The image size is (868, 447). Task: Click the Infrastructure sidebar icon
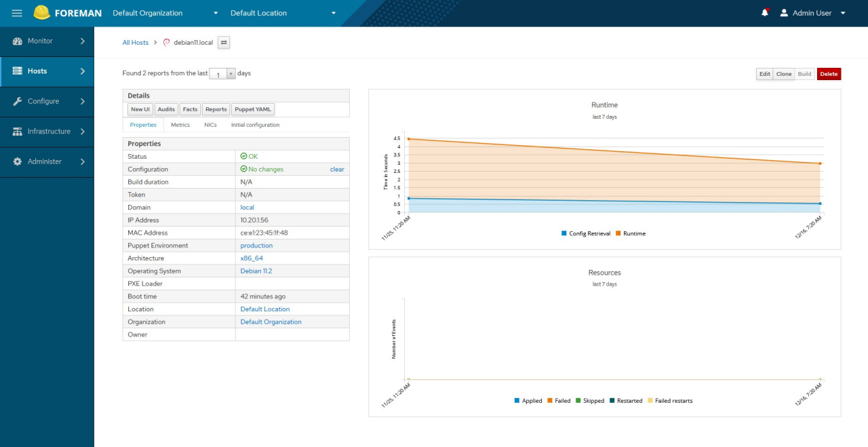point(18,132)
